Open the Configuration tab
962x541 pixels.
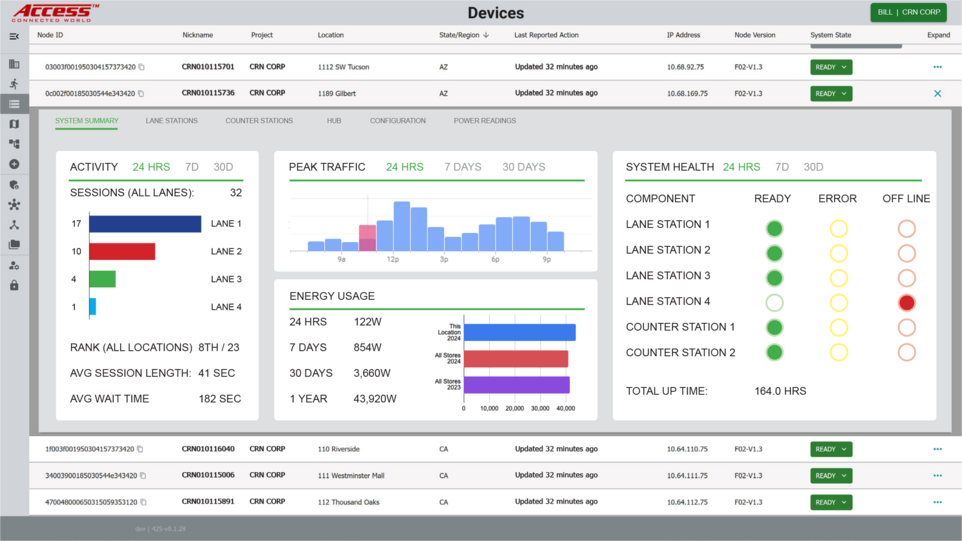click(x=398, y=121)
